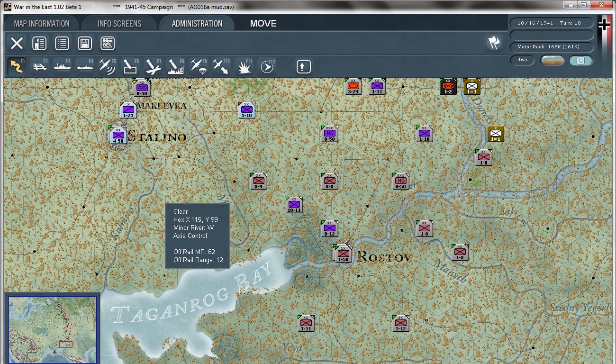
Task: Click the MOVE mode label
Action: tap(263, 24)
